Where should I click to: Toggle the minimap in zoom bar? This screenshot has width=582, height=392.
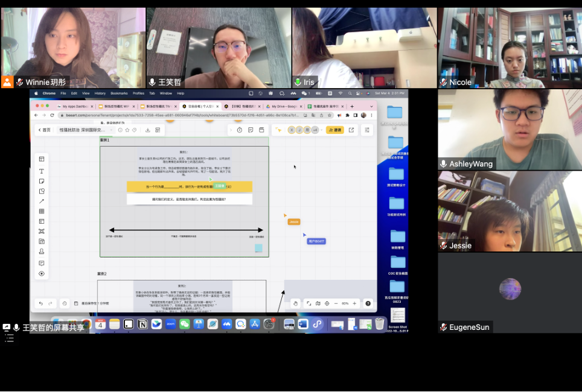318,303
